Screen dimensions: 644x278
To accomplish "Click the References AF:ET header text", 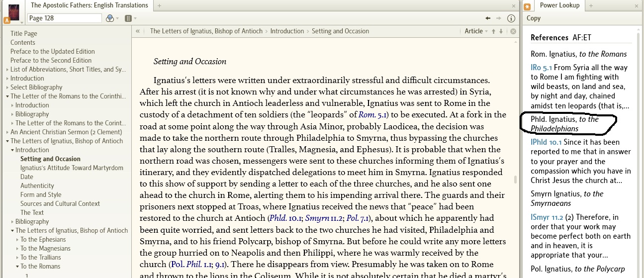I will 561,38.
